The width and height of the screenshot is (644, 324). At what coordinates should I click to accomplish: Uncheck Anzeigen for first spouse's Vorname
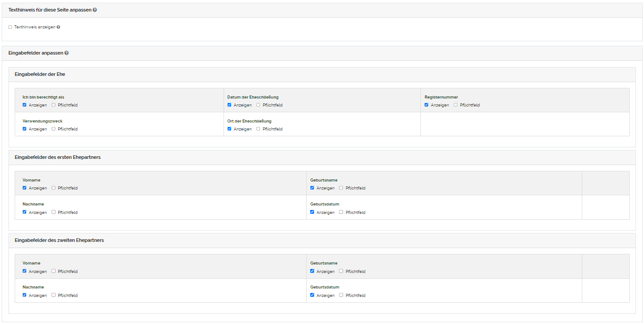click(24, 188)
